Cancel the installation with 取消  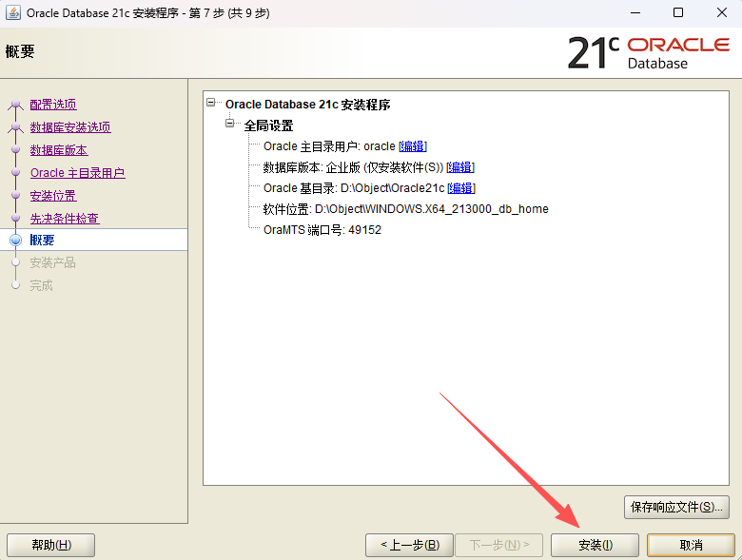coord(691,545)
